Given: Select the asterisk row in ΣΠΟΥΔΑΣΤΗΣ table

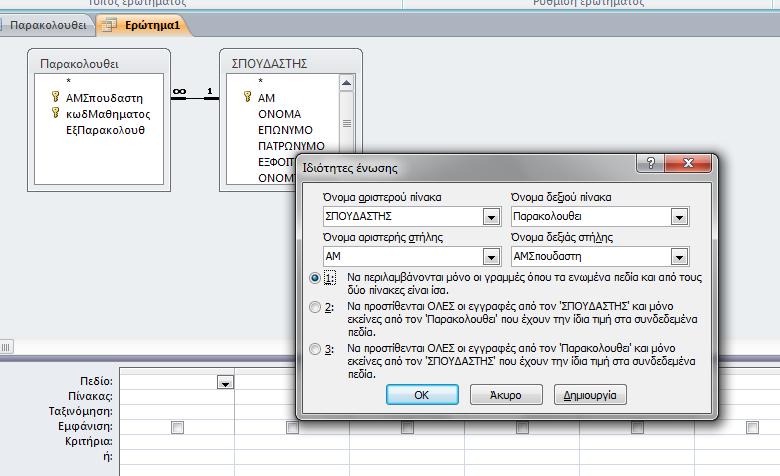Looking at the screenshot, I should 260,81.
